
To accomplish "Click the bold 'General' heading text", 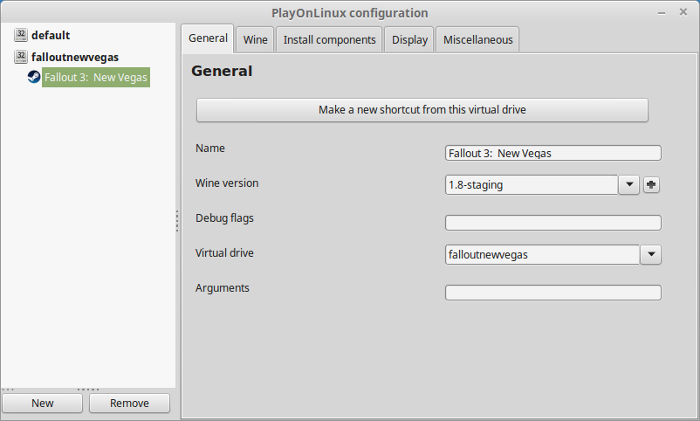I will pos(222,71).
